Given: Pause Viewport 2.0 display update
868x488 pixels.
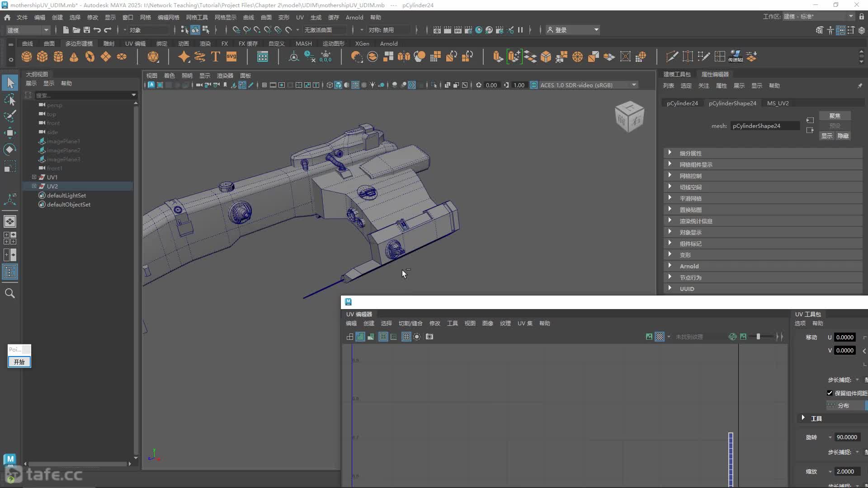Looking at the screenshot, I should coord(520,30).
